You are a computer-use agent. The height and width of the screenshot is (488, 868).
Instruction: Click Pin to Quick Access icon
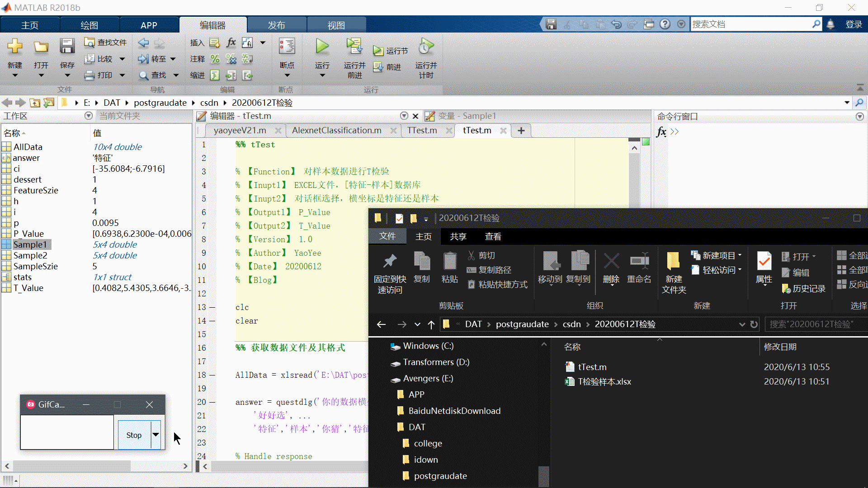click(x=390, y=261)
